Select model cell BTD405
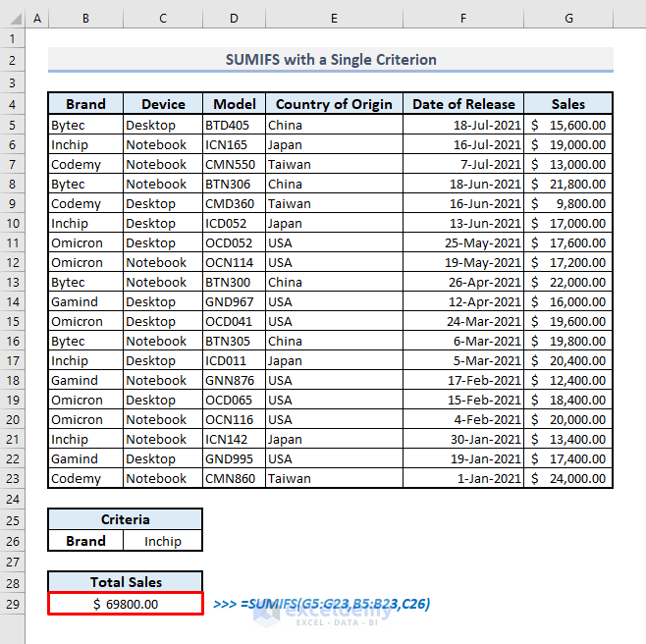Screen dimensions: 646x644 coord(234,125)
